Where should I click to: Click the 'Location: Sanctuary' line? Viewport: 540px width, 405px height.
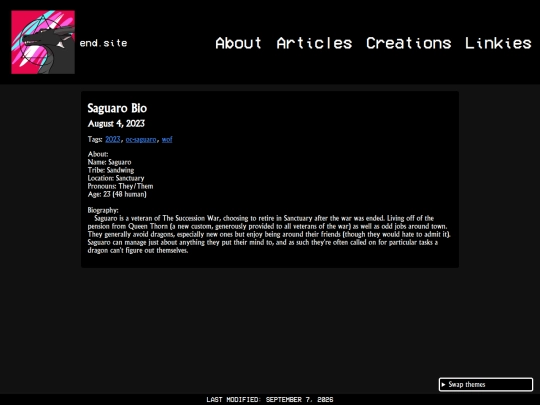tap(116, 178)
